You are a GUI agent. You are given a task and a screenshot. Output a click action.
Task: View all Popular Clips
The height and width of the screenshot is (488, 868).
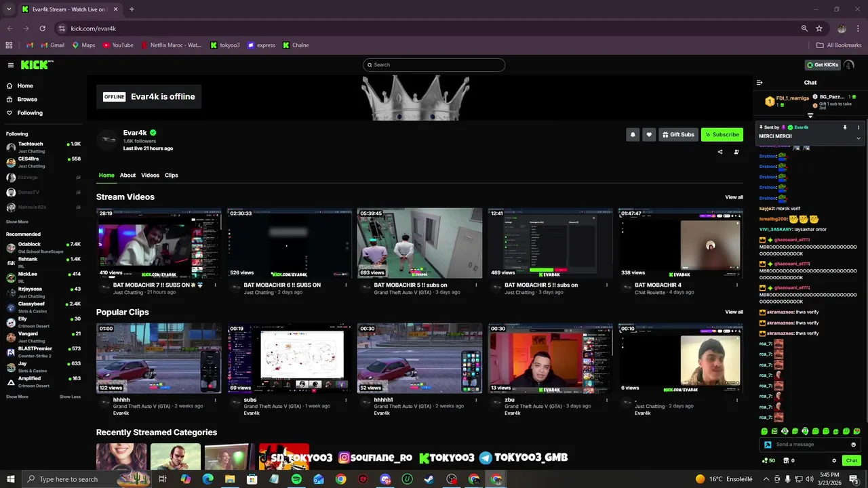coord(734,312)
